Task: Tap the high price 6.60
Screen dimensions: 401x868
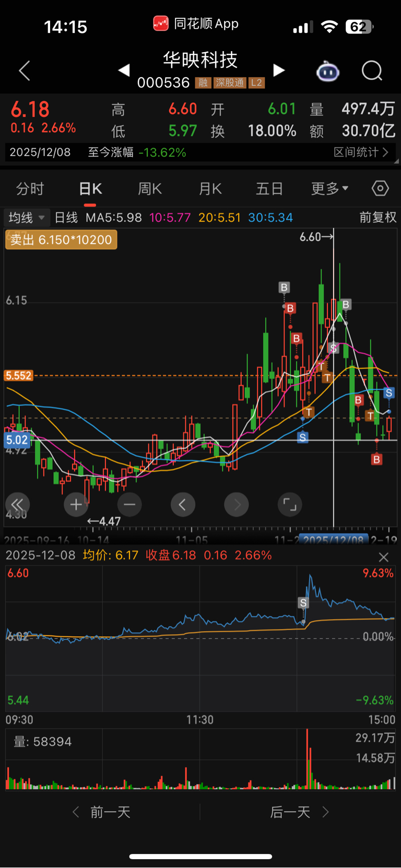Action: pyautogui.click(x=183, y=109)
